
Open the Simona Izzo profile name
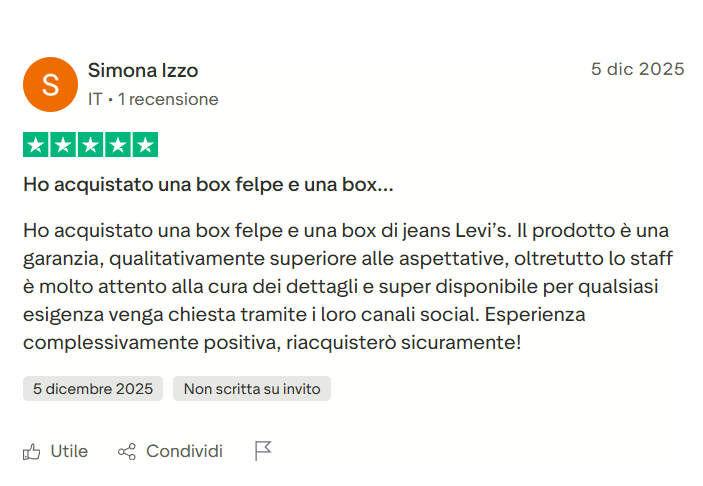point(143,70)
